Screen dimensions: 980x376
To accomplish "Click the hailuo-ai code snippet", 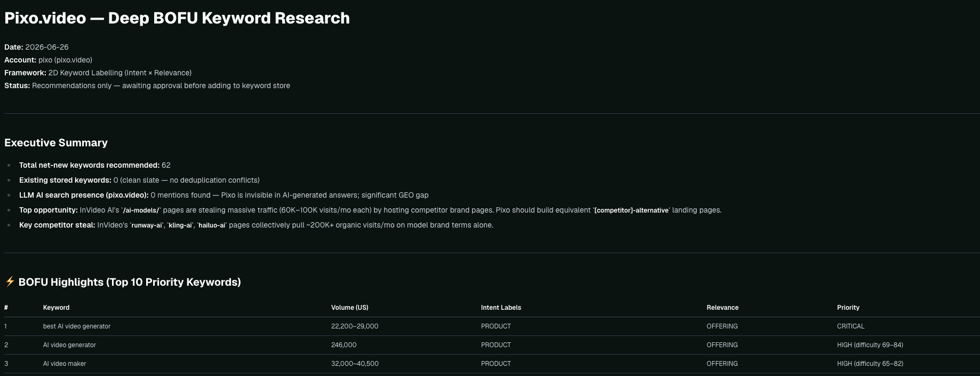I will coord(212,225).
